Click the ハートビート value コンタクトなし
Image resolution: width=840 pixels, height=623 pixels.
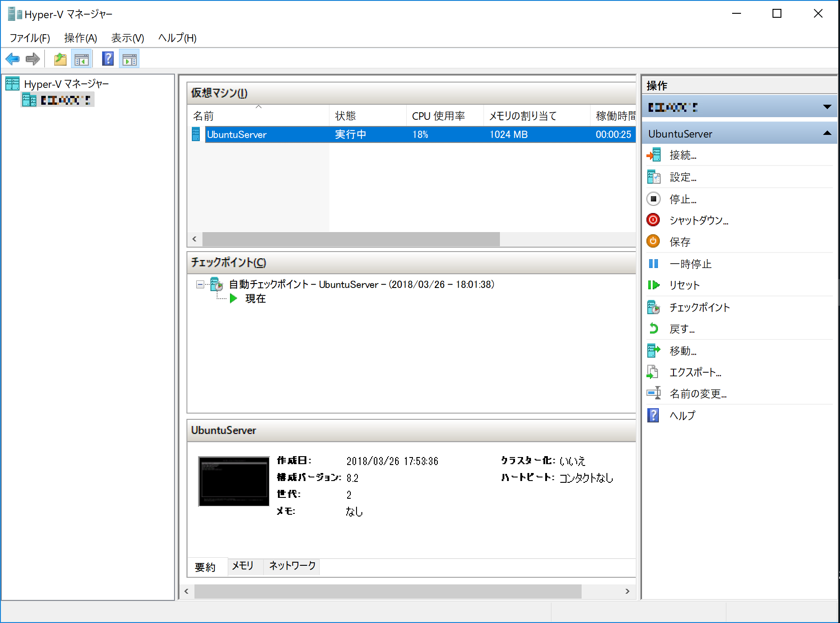coord(586,478)
